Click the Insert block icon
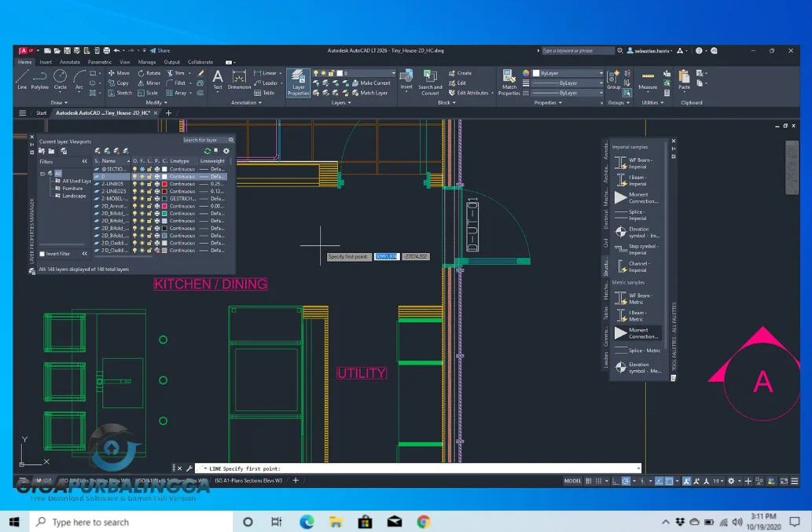The image size is (812, 532). [406, 80]
